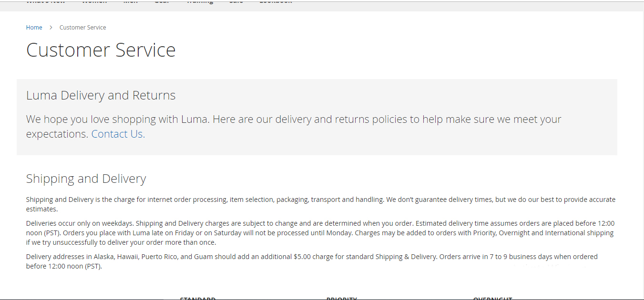644x300 pixels.
Task: Click the STANDARD shipping column header
Action: pos(197,298)
